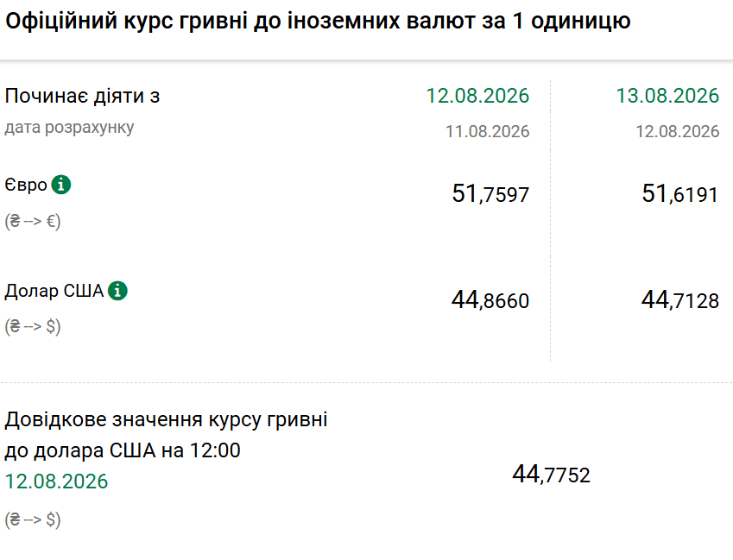The width and height of the screenshot is (733, 560).
Task: Click the hryvnia to dollar pair under Долар США
Action: point(33,326)
